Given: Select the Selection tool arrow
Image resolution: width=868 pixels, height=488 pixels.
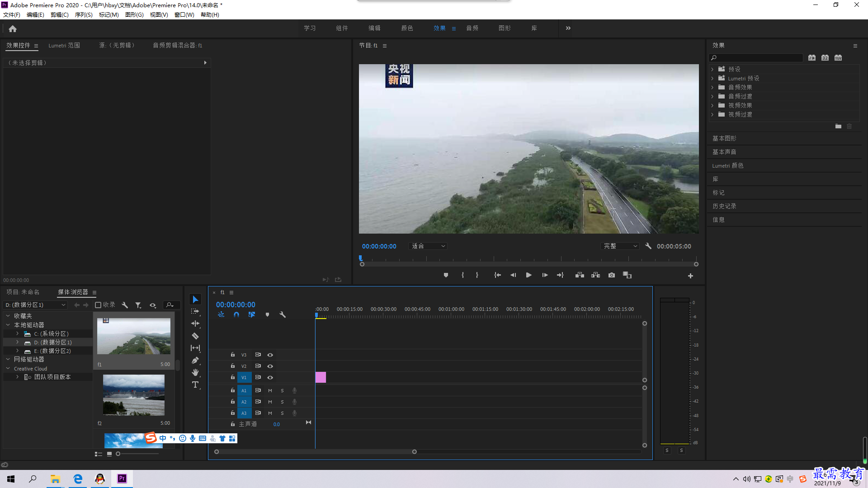Looking at the screenshot, I should click(195, 300).
